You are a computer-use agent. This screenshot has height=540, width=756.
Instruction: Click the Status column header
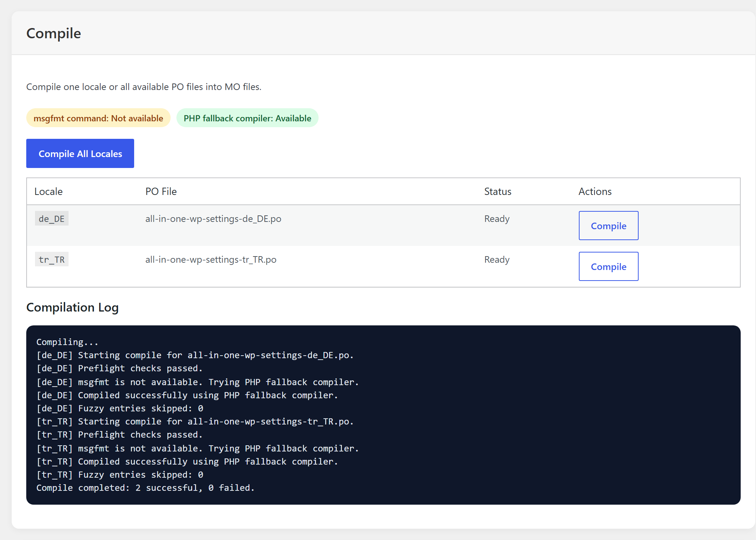[x=498, y=191]
